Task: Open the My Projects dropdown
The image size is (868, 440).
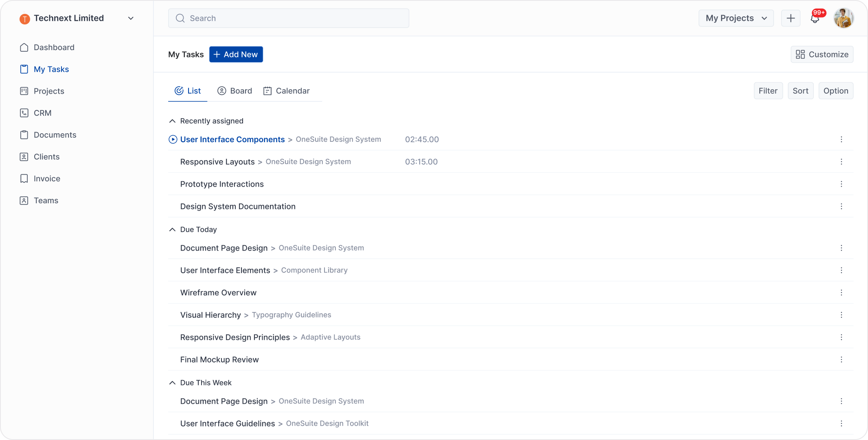Action: [x=736, y=18]
